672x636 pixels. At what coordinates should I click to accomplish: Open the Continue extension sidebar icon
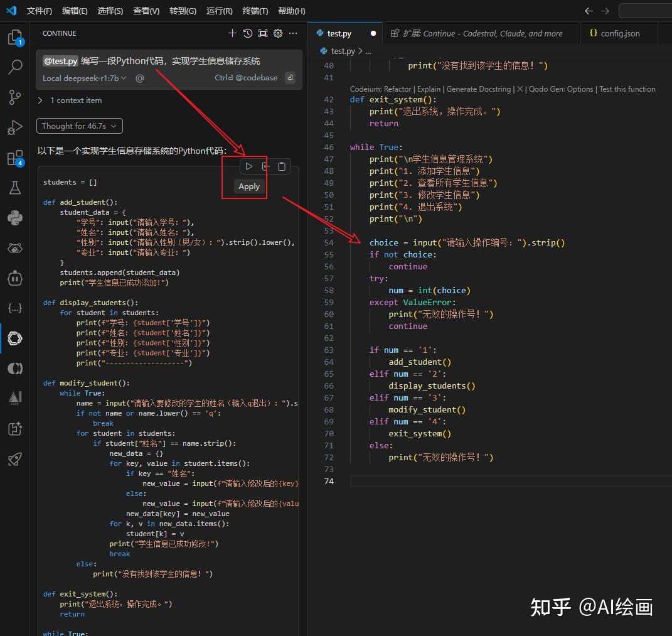point(15,338)
